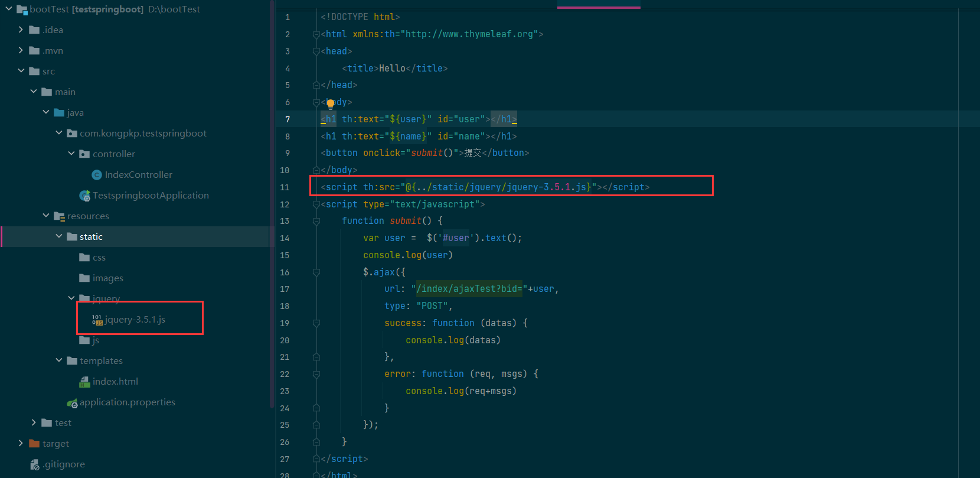Click the .idea folder icon
This screenshot has width=980, height=478.
point(34,30)
